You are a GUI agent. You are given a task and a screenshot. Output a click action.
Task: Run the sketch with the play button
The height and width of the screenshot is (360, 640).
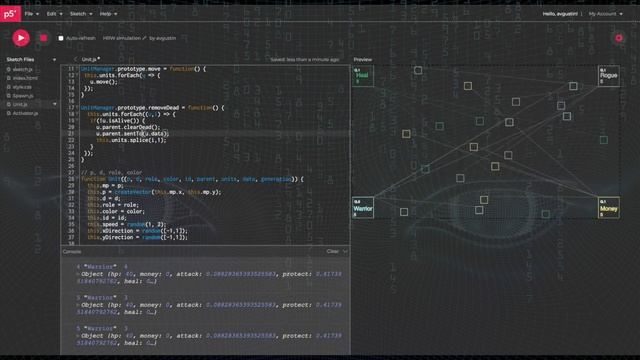(21, 38)
